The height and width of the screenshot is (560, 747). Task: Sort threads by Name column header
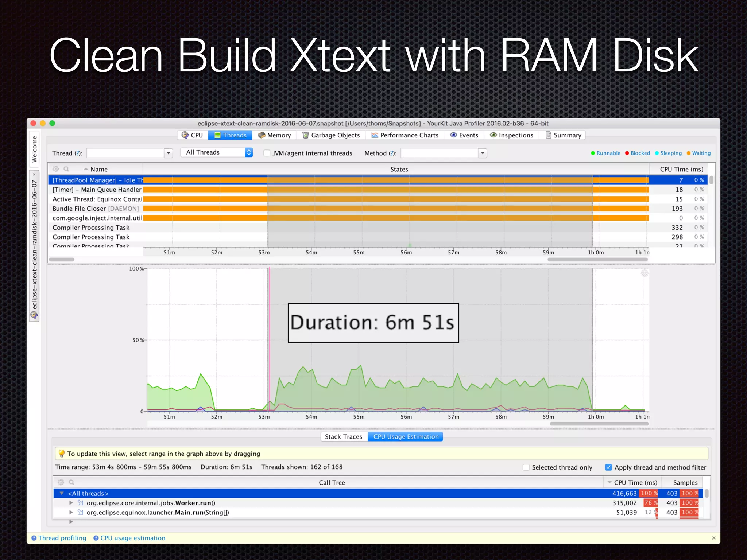click(99, 169)
